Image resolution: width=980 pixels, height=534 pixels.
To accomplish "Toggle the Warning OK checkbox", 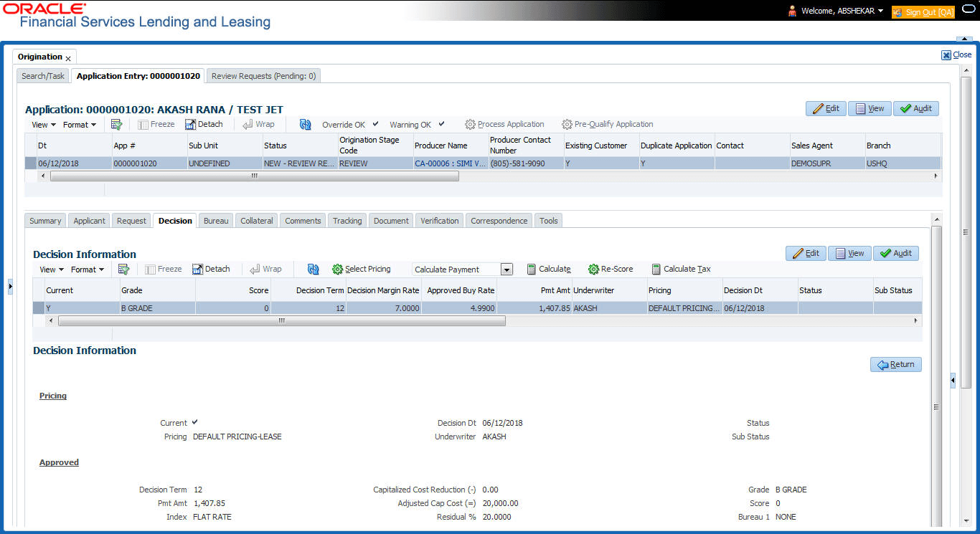I will pos(442,124).
